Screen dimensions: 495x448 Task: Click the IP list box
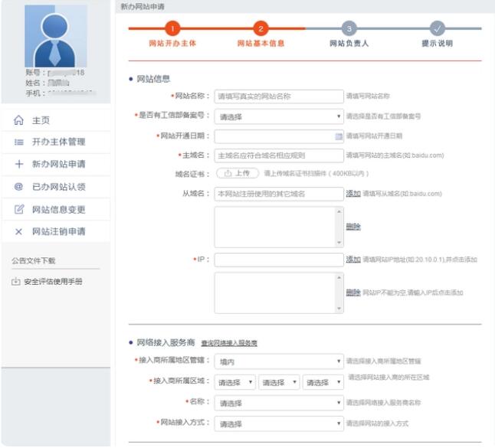click(x=279, y=293)
